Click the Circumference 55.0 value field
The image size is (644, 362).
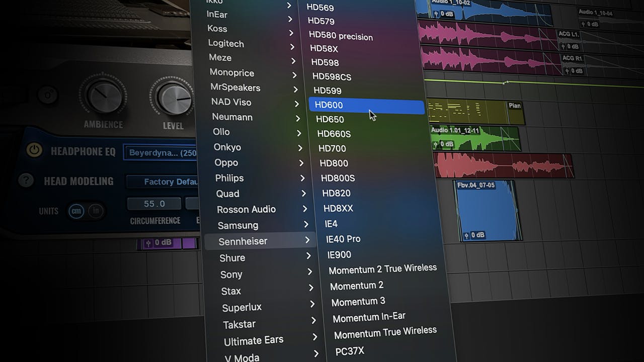pyautogui.click(x=154, y=204)
